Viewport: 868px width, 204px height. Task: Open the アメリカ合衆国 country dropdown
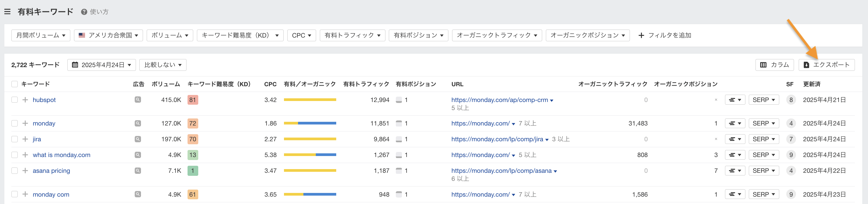(108, 36)
